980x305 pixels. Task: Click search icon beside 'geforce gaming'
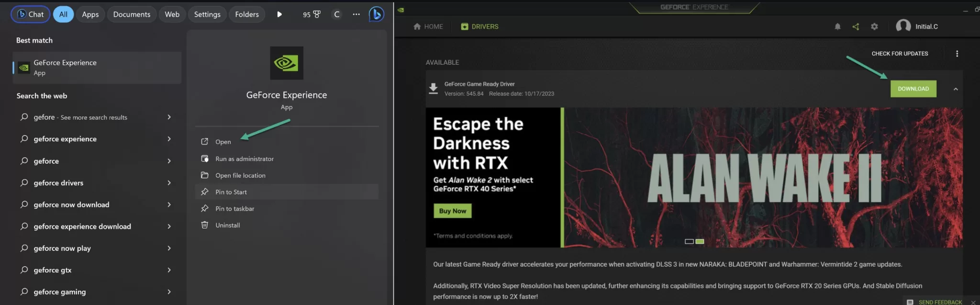coord(24,292)
